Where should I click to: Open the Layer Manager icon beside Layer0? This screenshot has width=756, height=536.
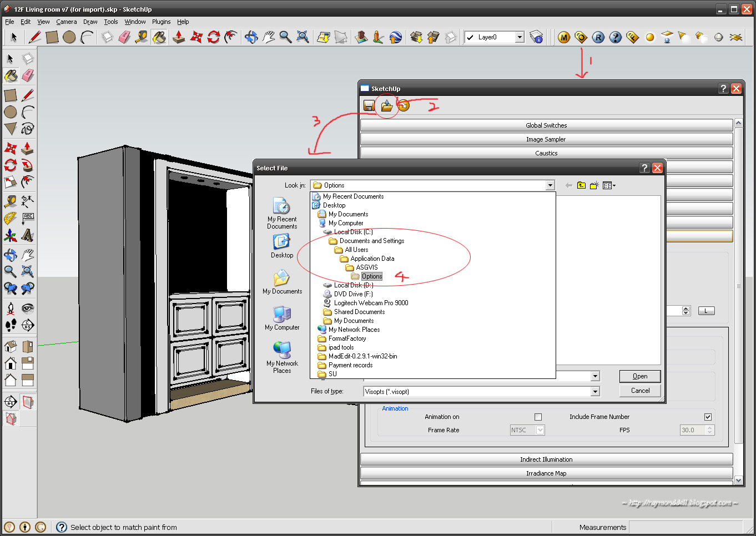click(x=536, y=37)
